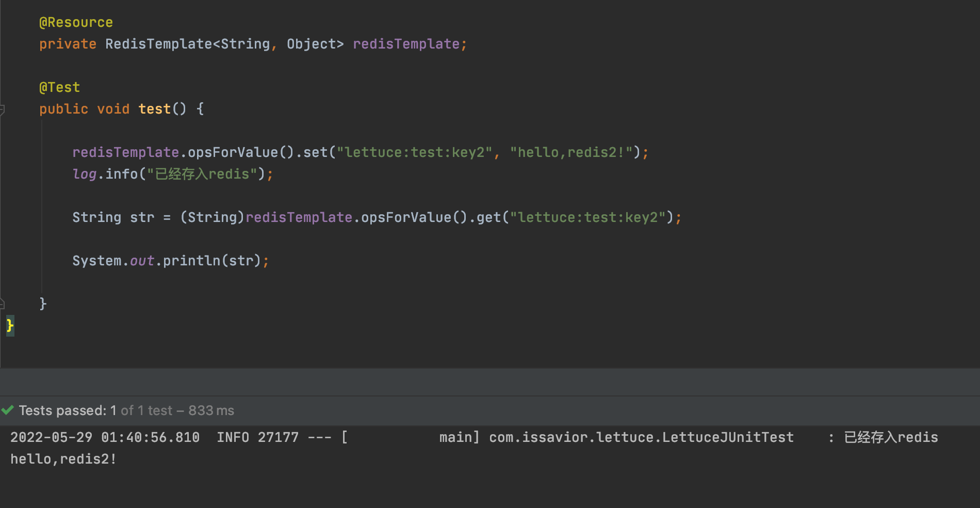980x508 pixels.
Task: Click console output line hello,redis2!
Action: (63, 459)
